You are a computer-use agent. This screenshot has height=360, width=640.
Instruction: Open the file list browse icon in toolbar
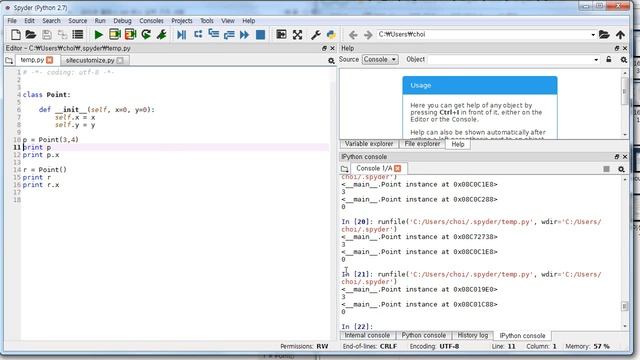tap(78, 35)
